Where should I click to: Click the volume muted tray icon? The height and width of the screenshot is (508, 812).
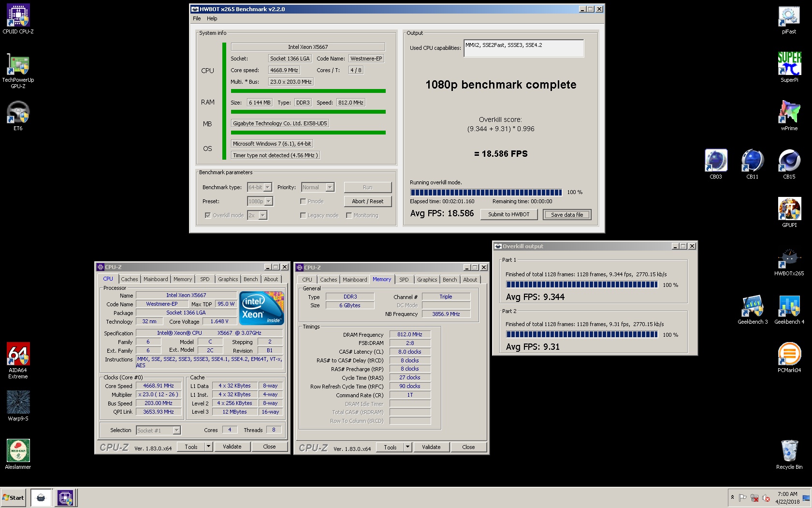(x=766, y=498)
